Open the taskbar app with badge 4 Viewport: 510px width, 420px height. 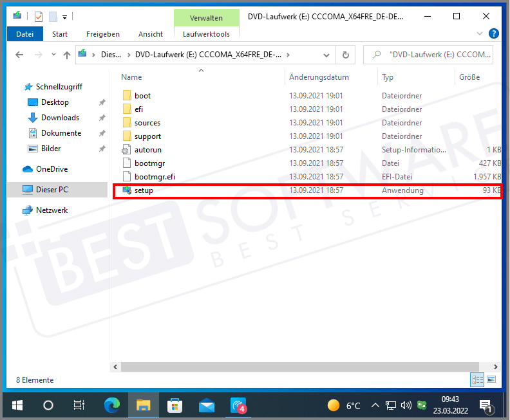coord(238,405)
